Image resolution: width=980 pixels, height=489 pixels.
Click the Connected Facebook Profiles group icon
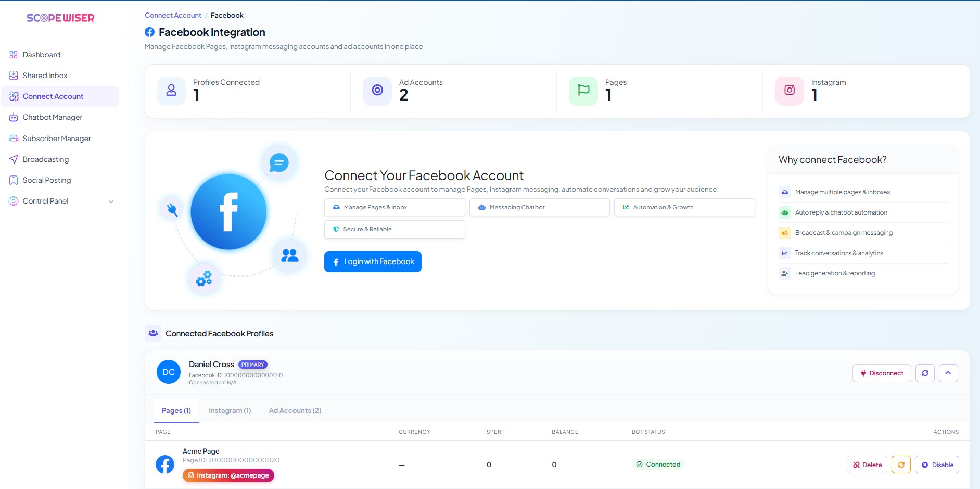(x=153, y=333)
